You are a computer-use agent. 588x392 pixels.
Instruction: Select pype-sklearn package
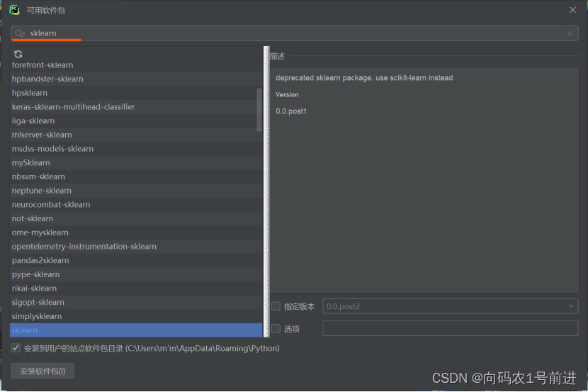click(136, 274)
